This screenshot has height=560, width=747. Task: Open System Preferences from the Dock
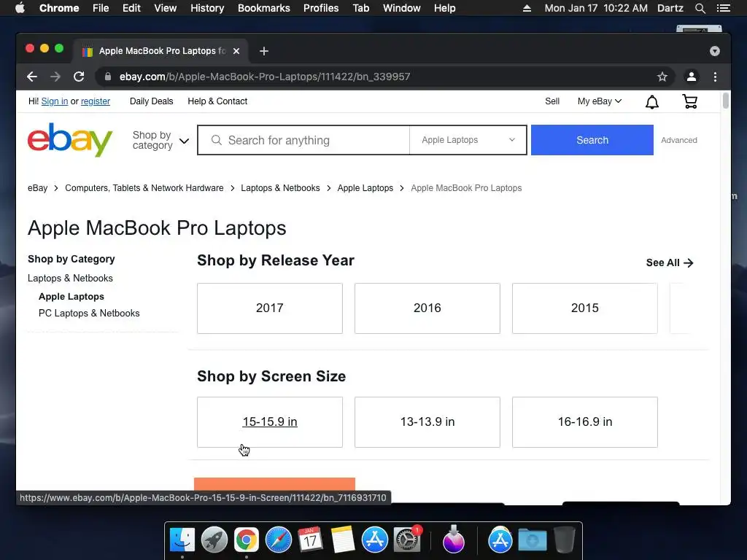pos(406,540)
